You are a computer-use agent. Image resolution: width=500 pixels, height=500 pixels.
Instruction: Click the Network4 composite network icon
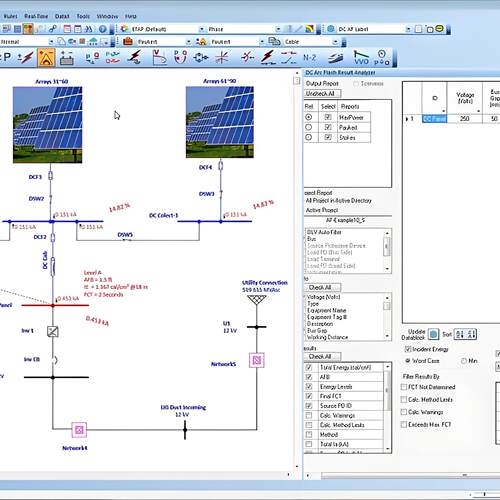coord(79,430)
